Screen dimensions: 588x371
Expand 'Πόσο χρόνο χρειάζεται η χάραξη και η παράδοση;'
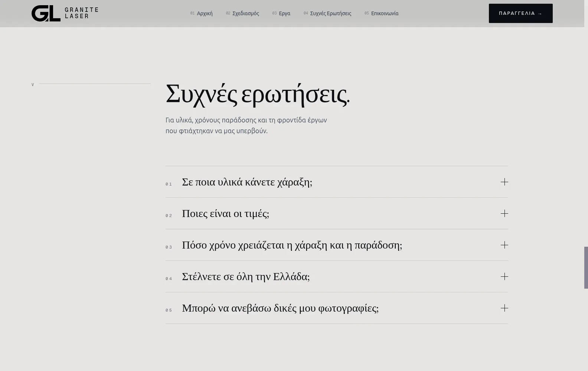click(337, 245)
